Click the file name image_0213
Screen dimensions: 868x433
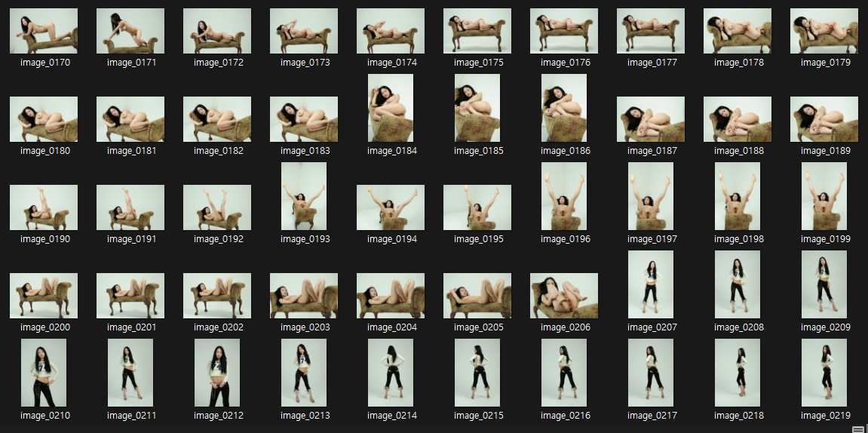click(305, 416)
